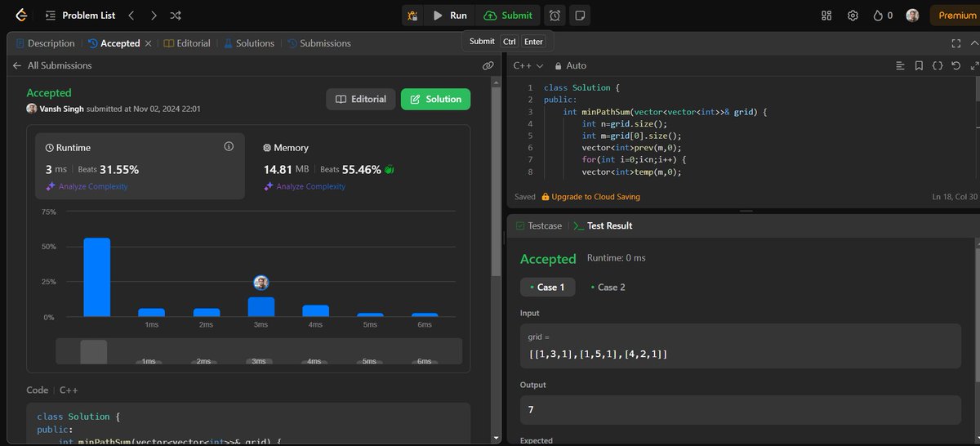
Task: Open the Testcase tab
Action: pos(538,225)
